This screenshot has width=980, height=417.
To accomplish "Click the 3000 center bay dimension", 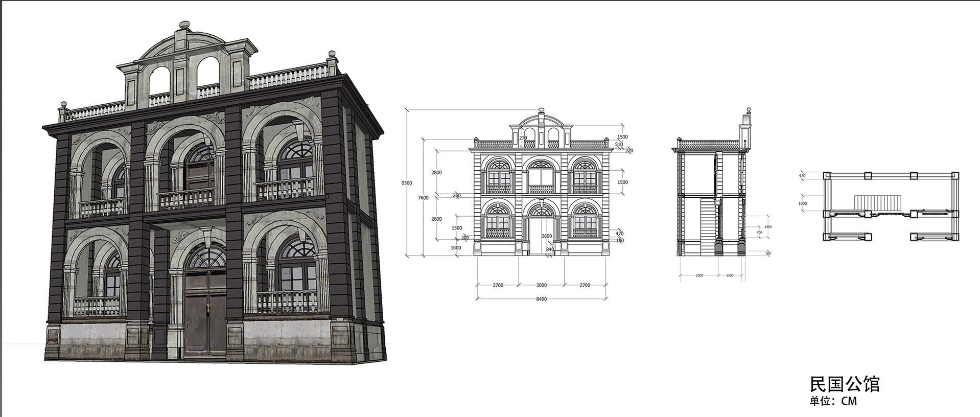I will click(541, 285).
